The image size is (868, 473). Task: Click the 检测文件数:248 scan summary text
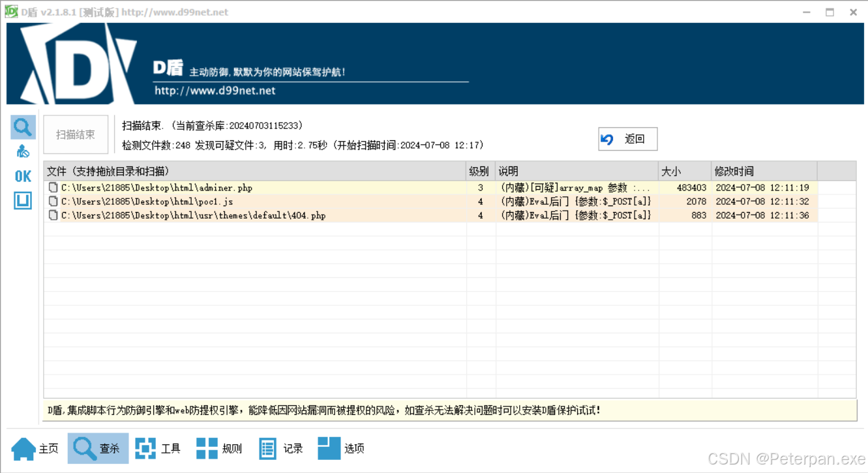(x=303, y=145)
